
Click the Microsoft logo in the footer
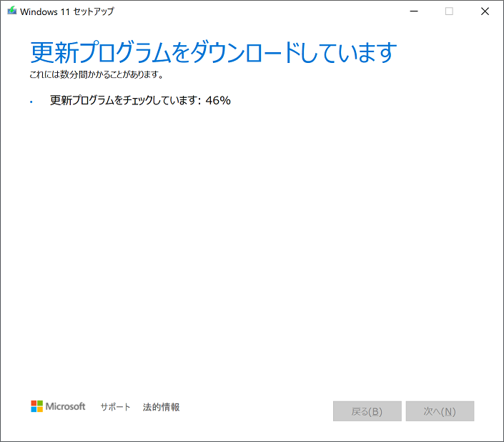coord(58,406)
